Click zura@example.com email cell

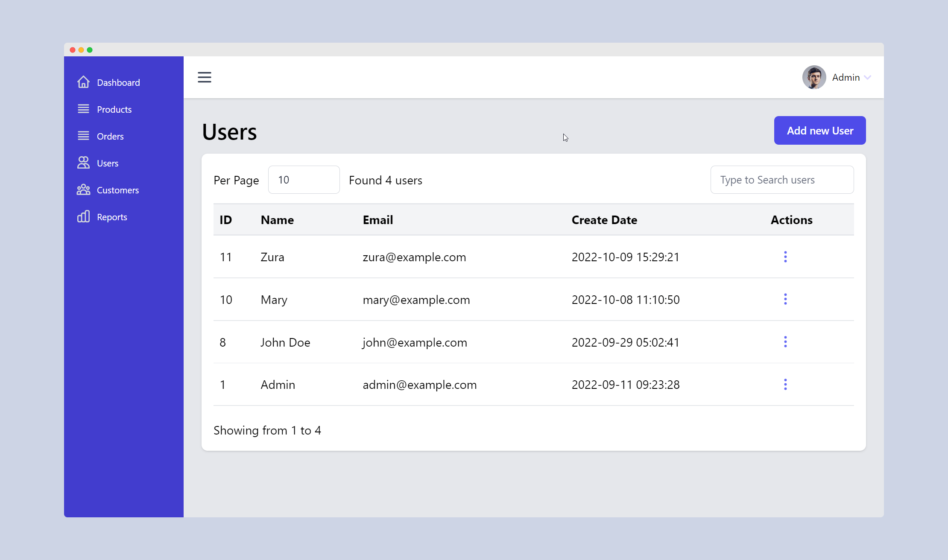[414, 257]
